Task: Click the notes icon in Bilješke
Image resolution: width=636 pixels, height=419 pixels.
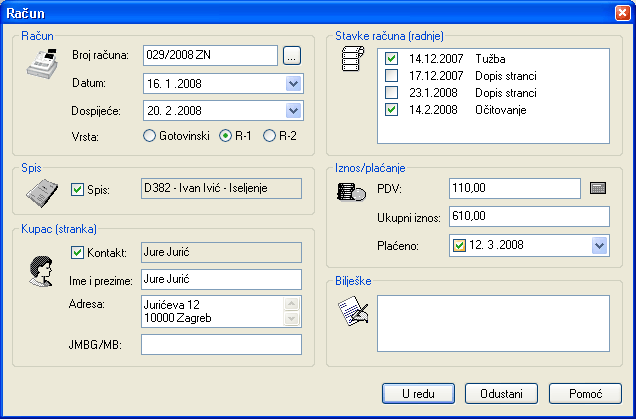Action: pyautogui.click(x=353, y=316)
